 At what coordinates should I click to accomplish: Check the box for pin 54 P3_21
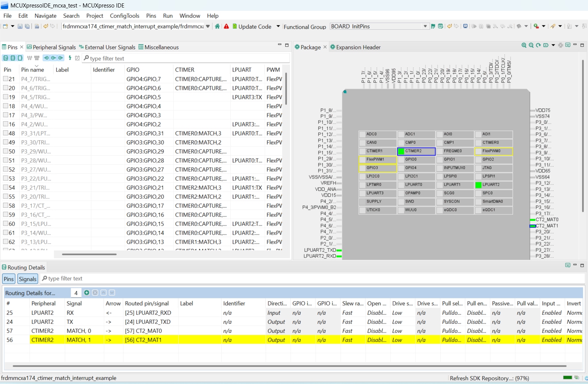click(x=6, y=188)
